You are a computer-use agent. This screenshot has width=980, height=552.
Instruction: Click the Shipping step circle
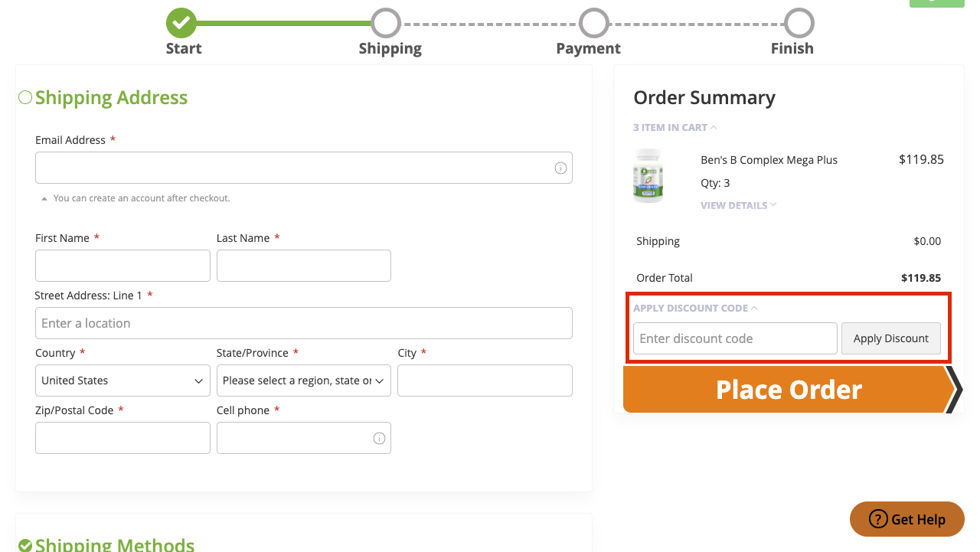[x=386, y=23]
